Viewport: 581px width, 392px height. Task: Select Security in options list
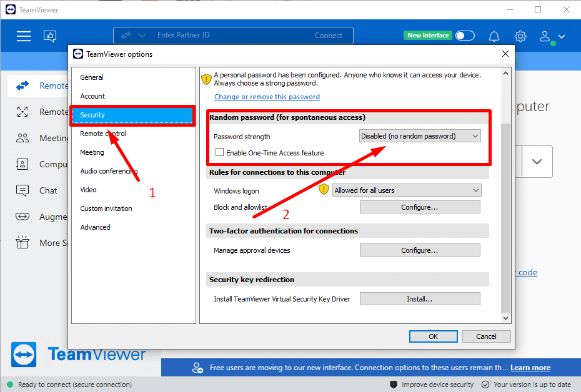[132, 115]
